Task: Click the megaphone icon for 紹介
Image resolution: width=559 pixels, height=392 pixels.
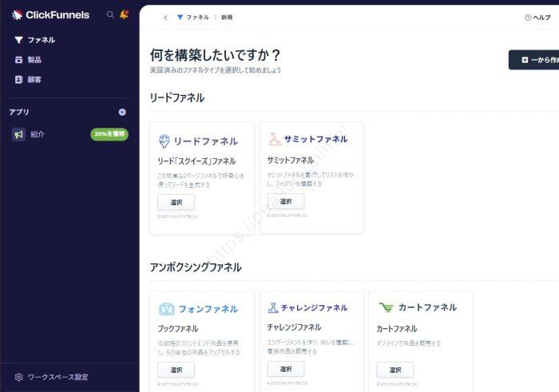Action: pyautogui.click(x=18, y=134)
